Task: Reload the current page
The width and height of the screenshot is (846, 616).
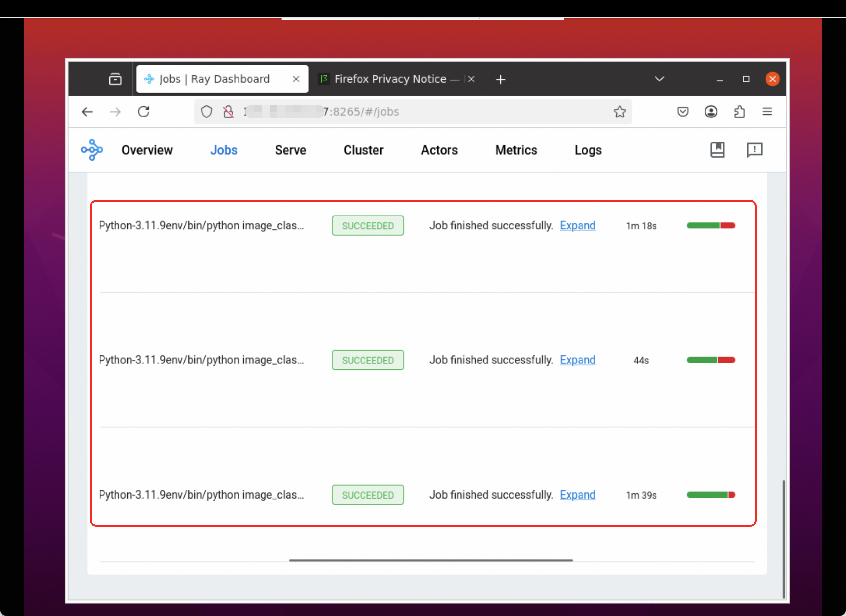Action: point(144,112)
